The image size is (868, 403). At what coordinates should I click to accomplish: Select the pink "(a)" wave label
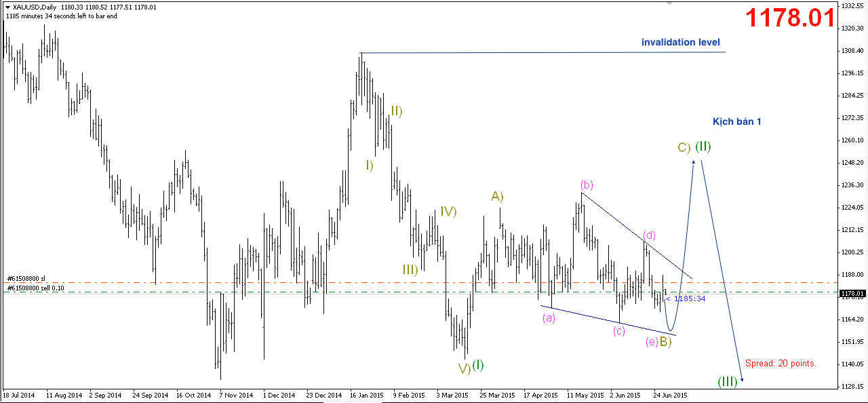click(549, 318)
